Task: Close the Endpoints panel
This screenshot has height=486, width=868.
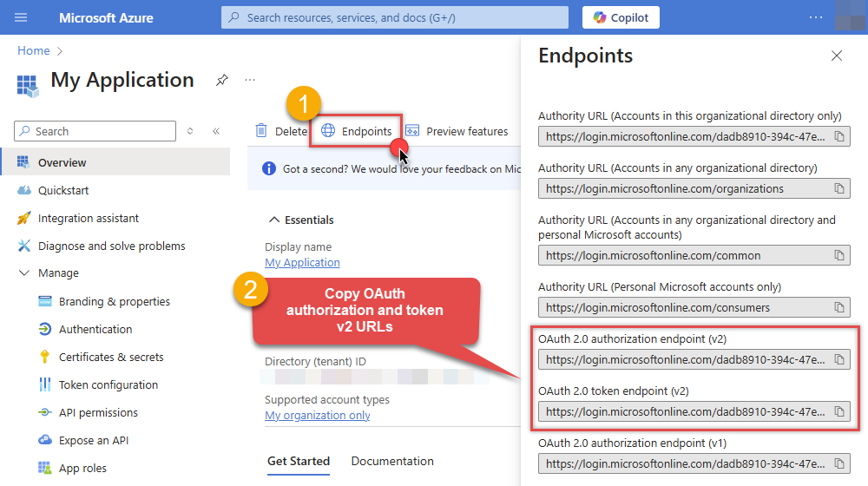Action: tap(837, 56)
